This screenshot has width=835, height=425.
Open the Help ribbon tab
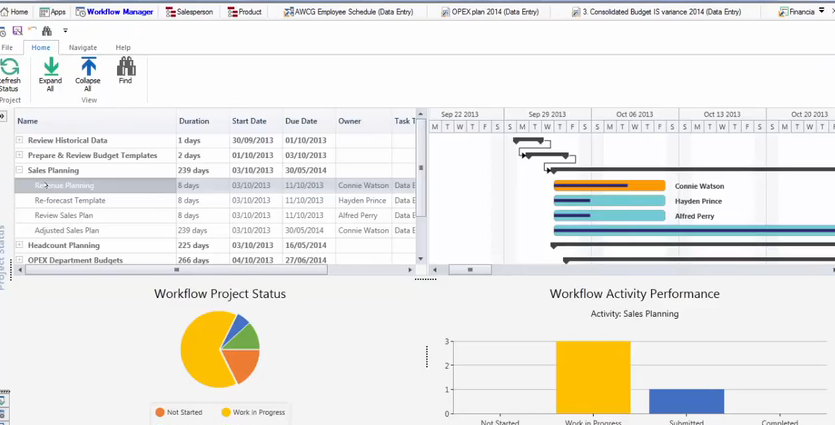pos(123,47)
